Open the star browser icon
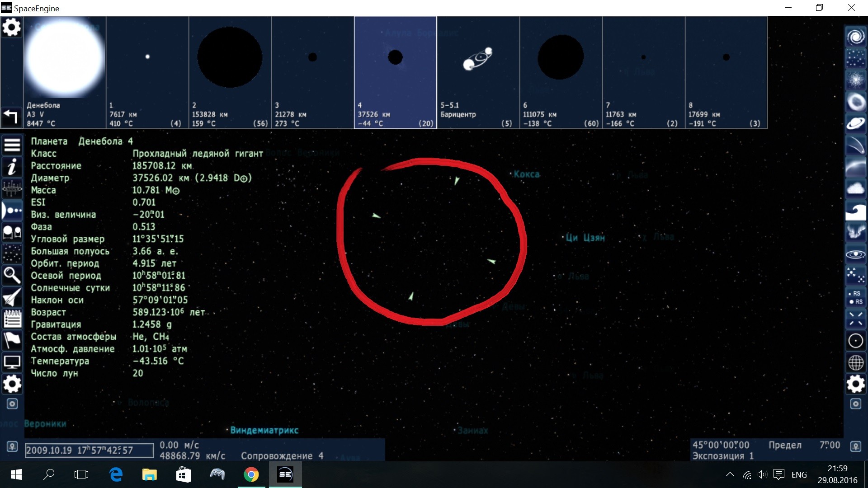Screen dimensions: 868x488 12,254
